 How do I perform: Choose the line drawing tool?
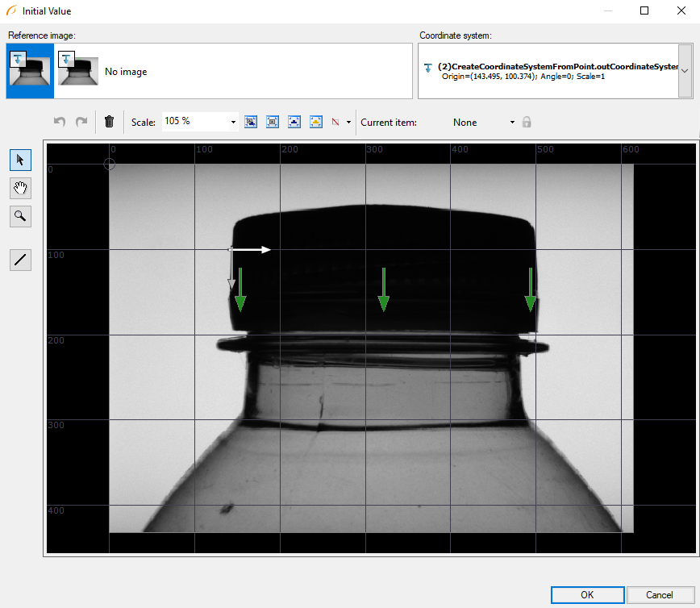click(20, 260)
